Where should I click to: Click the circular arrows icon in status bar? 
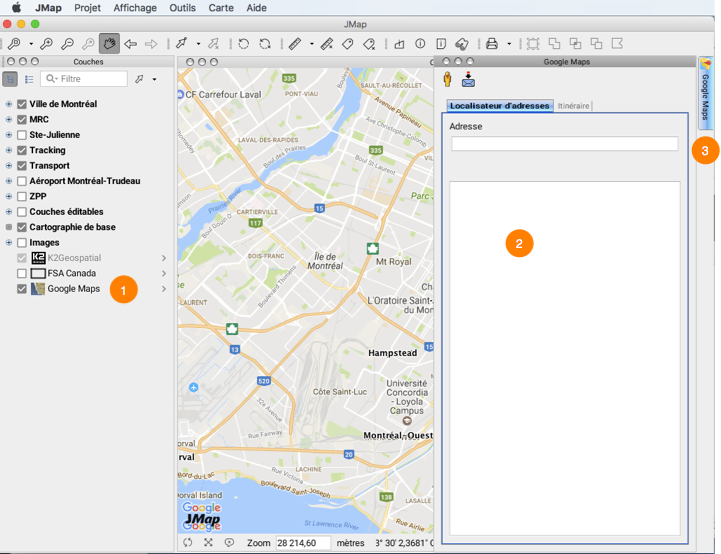(188, 543)
